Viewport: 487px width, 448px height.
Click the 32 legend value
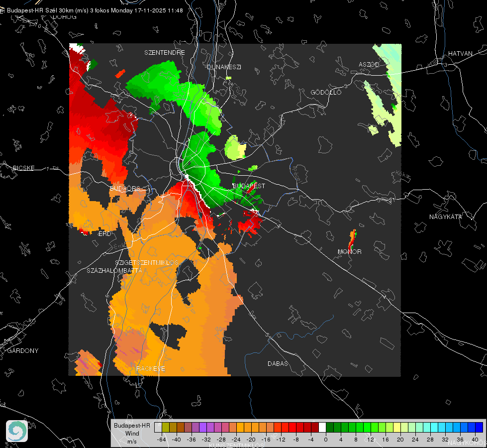[x=445, y=440]
